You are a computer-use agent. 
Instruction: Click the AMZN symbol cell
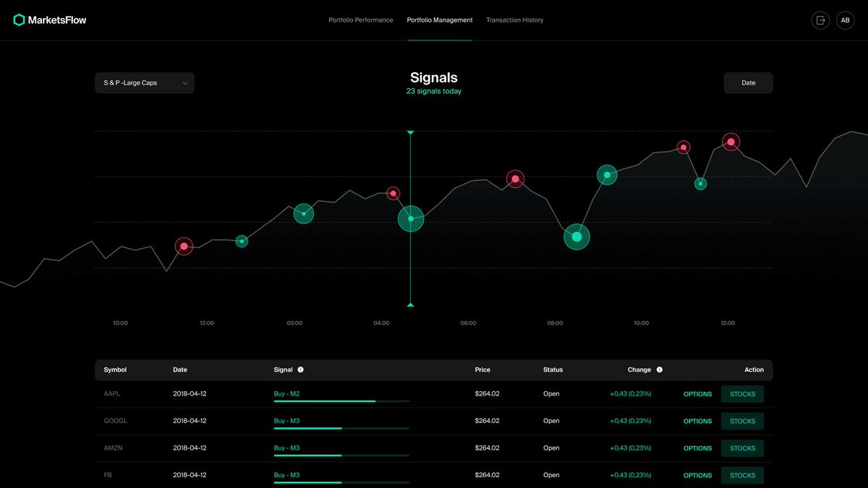click(x=113, y=448)
